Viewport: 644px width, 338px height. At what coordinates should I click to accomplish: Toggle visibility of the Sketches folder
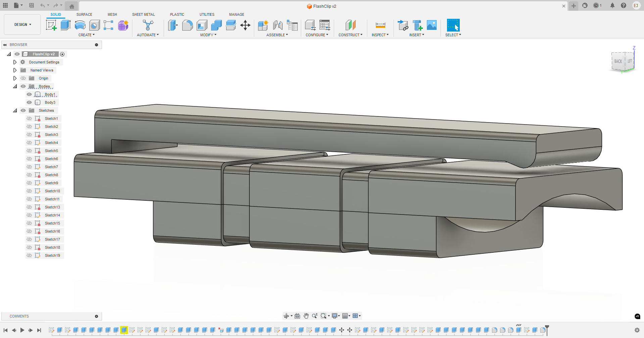23,110
